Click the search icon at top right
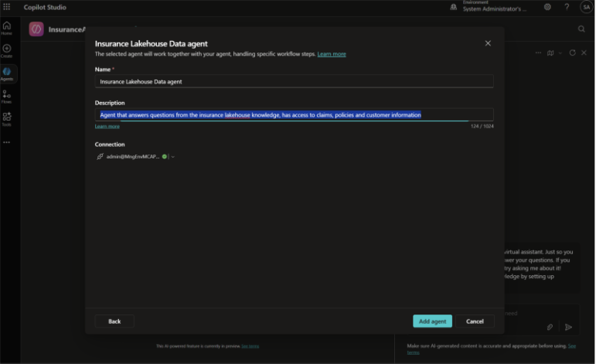This screenshot has height=364, width=596. tap(581, 29)
